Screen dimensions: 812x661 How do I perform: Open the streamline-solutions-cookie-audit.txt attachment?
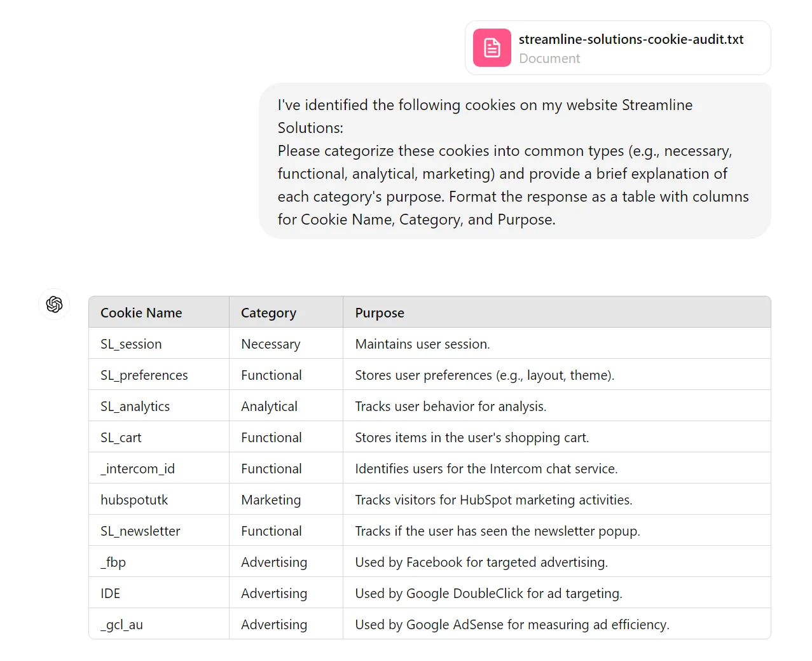(x=617, y=48)
